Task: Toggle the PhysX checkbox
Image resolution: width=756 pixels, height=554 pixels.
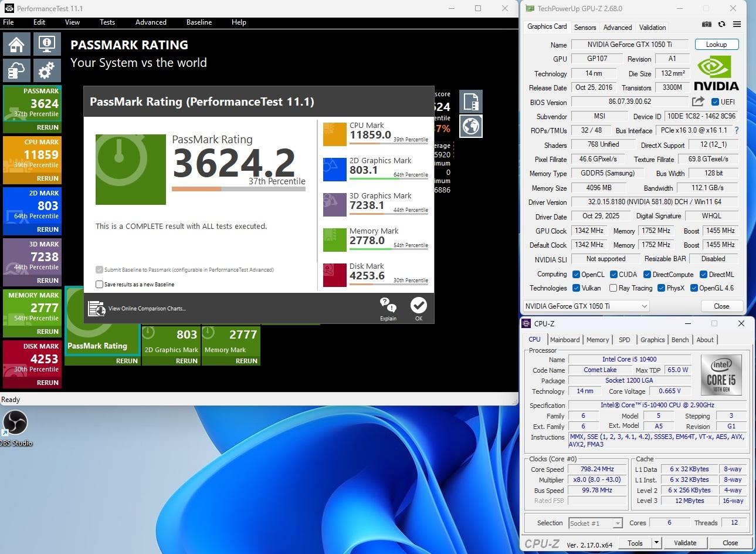Action: [661, 288]
